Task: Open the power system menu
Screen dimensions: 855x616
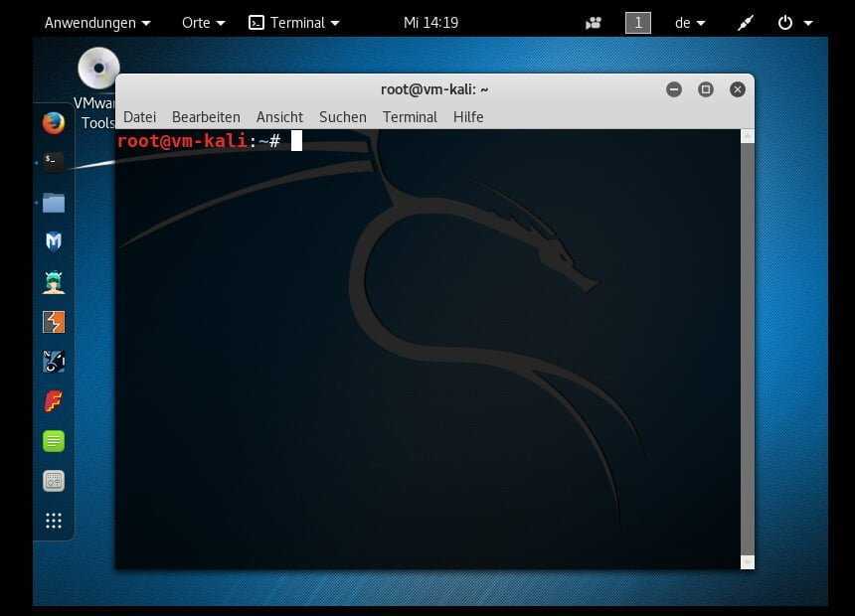Action: (x=795, y=23)
